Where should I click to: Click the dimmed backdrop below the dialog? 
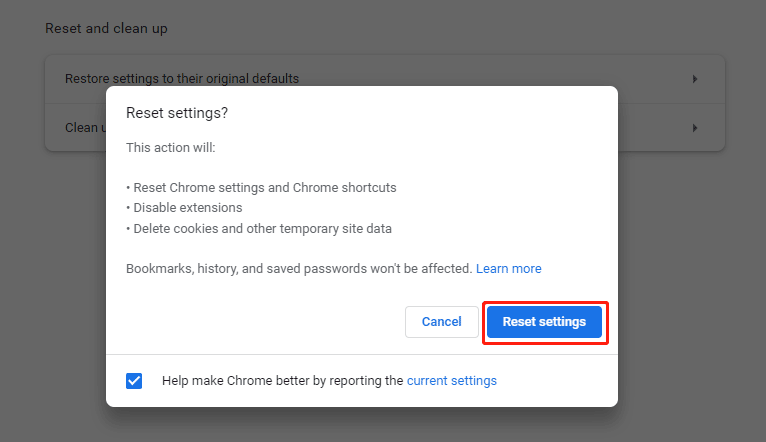(362, 425)
